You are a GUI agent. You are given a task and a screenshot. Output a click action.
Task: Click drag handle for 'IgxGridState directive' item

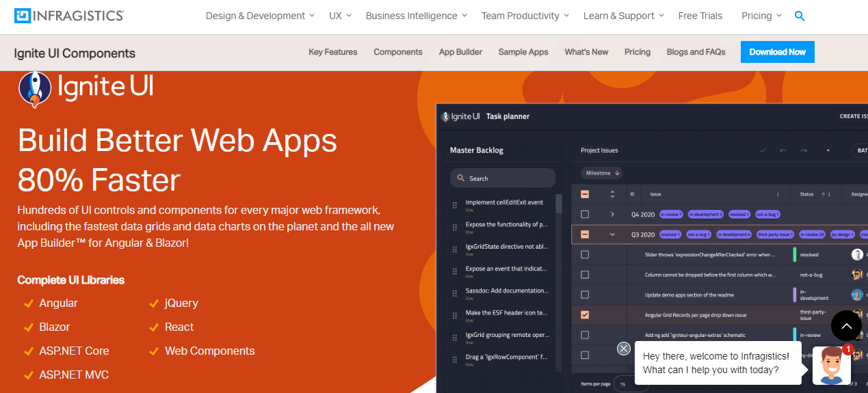455,250
